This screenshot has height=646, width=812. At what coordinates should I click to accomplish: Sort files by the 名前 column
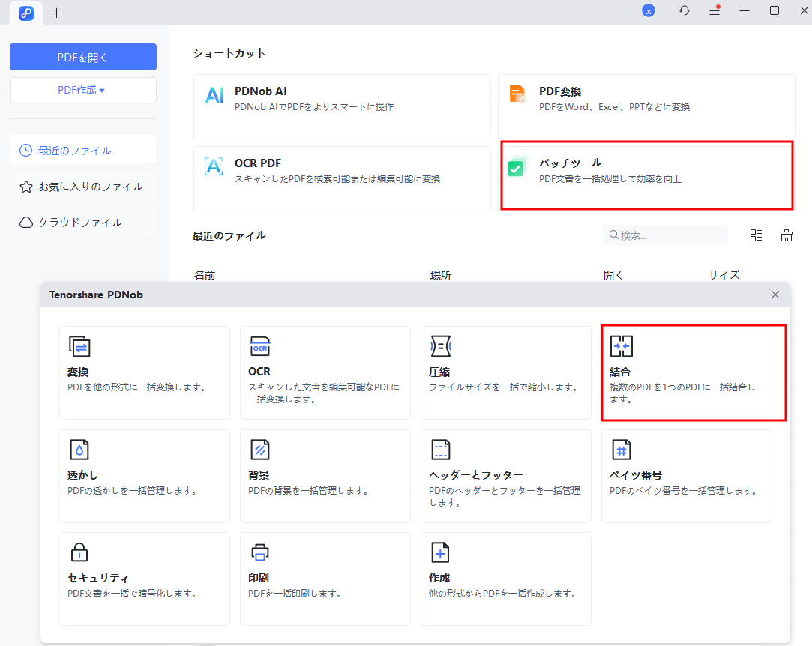[x=206, y=275]
